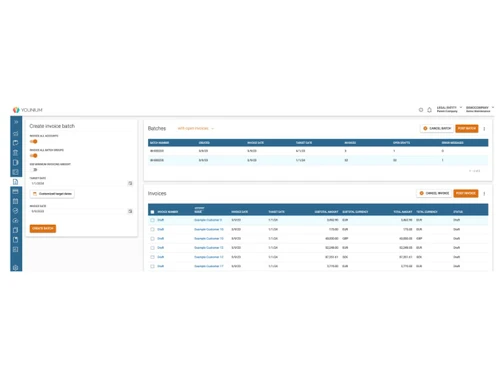Select the first batch row in Batches table
The image size is (500, 375).
pyautogui.click(x=318, y=151)
